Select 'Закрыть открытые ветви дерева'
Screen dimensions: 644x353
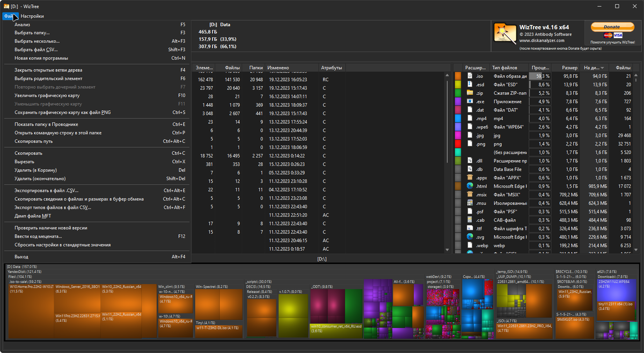tap(97, 70)
